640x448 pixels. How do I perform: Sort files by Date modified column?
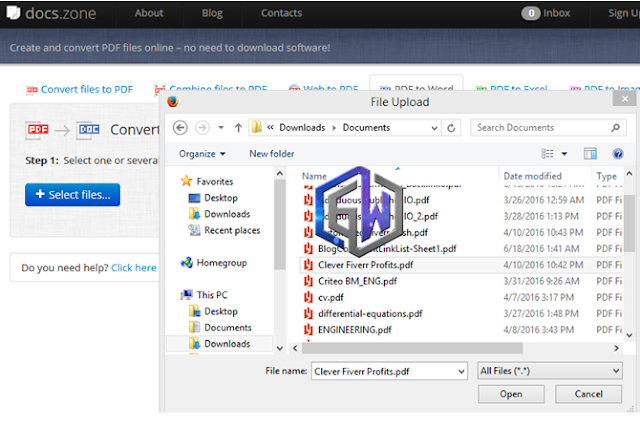pos(532,176)
